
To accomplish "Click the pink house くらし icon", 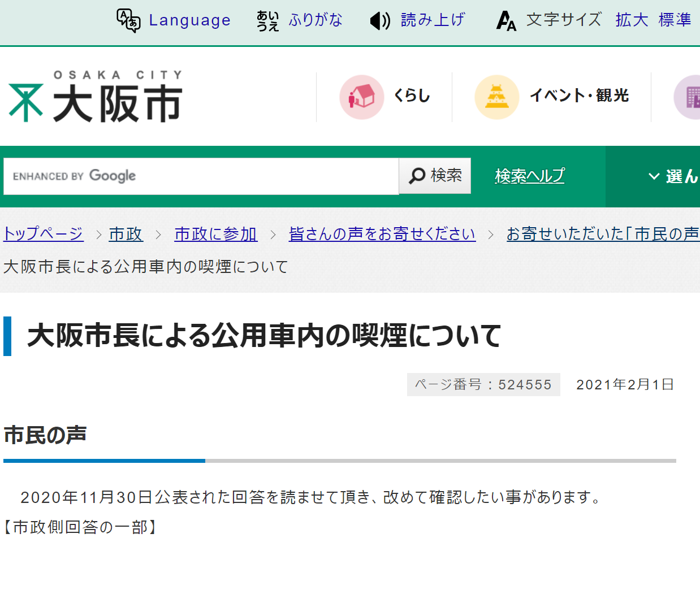I will coord(361,97).
